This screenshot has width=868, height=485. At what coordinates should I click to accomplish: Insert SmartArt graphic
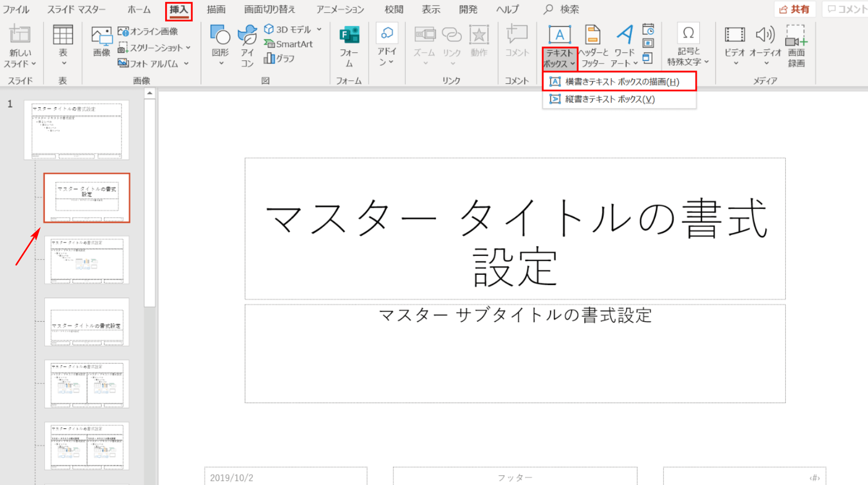tap(288, 44)
